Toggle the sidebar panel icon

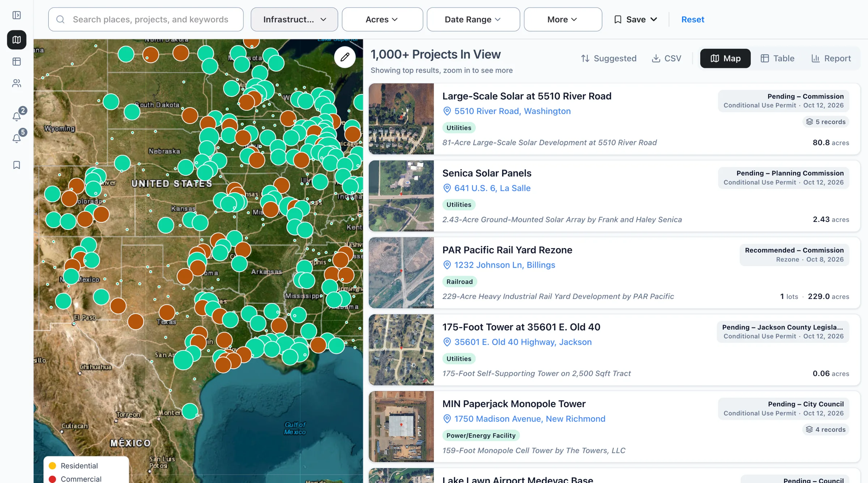(x=17, y=15)
